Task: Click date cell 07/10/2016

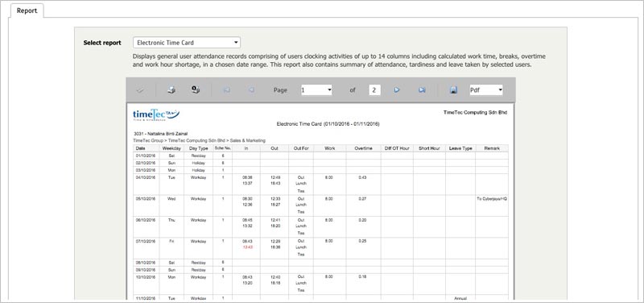Action: click(146, 241)
